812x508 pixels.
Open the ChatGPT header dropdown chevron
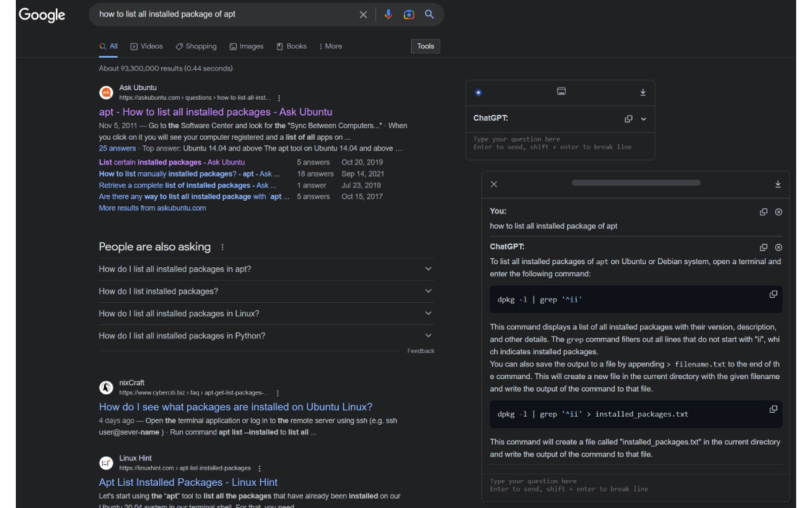[643, 118]
